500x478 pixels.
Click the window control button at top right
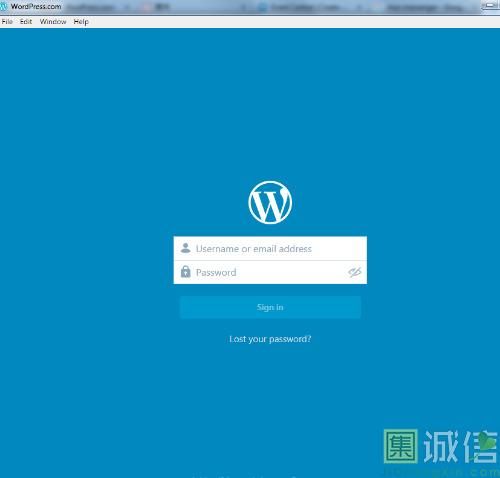point(491,6)
